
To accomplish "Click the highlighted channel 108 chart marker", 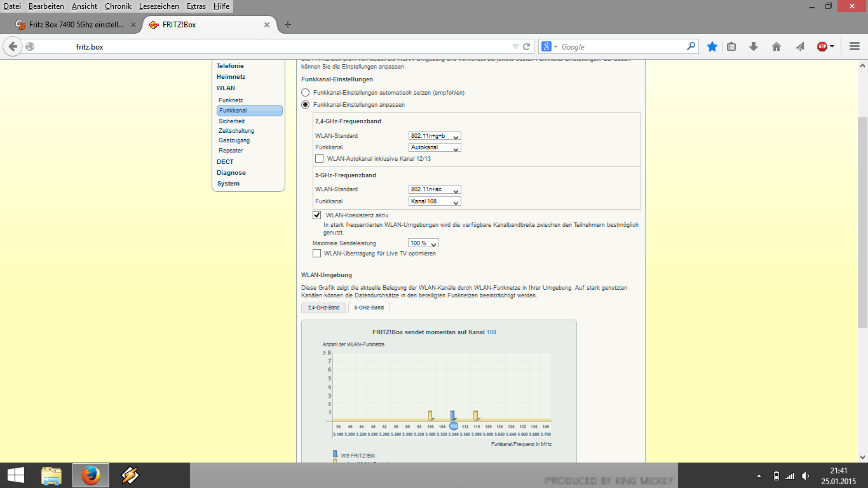I will 453,426.
